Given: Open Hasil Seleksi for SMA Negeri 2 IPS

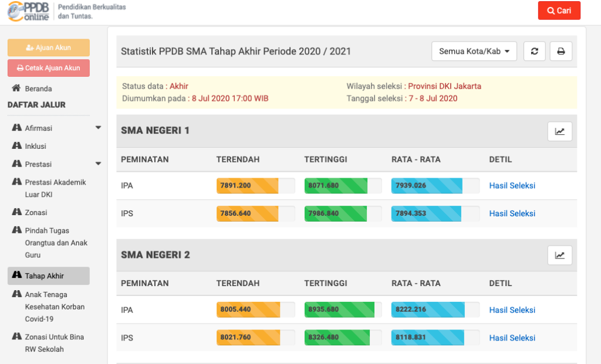Looking at the screenshot, I should click(x=512, y=338).
